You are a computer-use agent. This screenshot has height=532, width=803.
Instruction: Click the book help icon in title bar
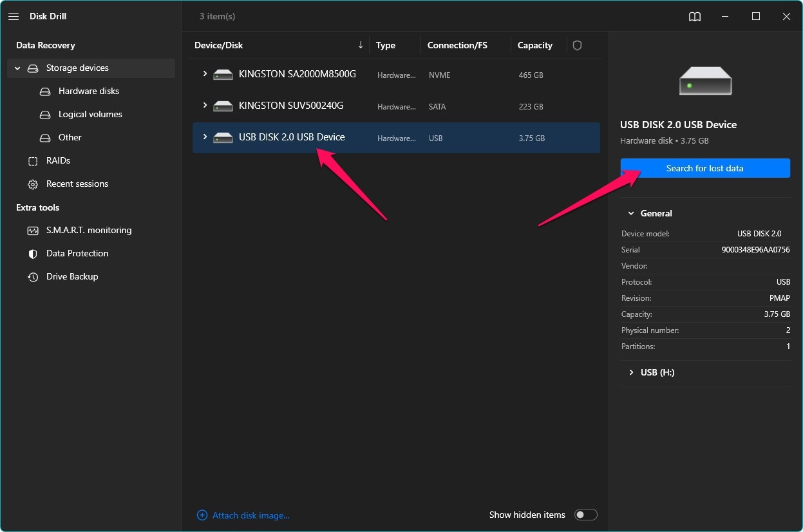694,17
